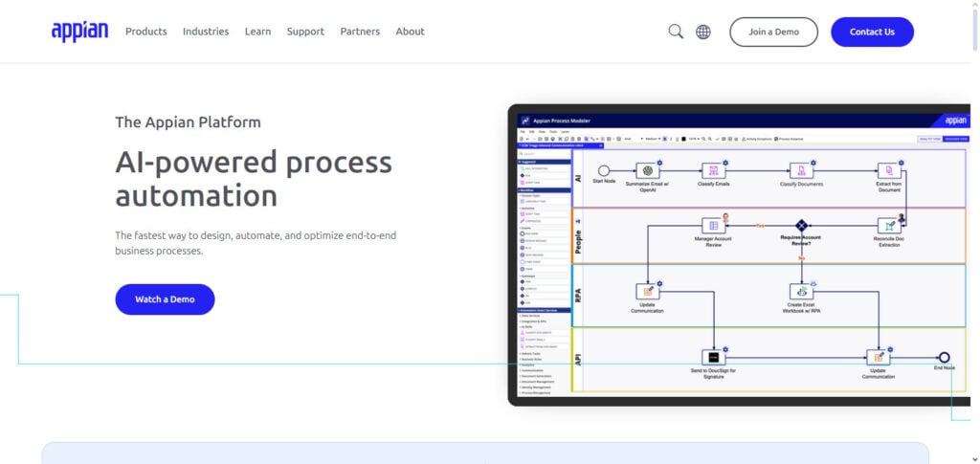Select the Classify Emails node icon
The image size is (980, 464).
pos(713,170)
